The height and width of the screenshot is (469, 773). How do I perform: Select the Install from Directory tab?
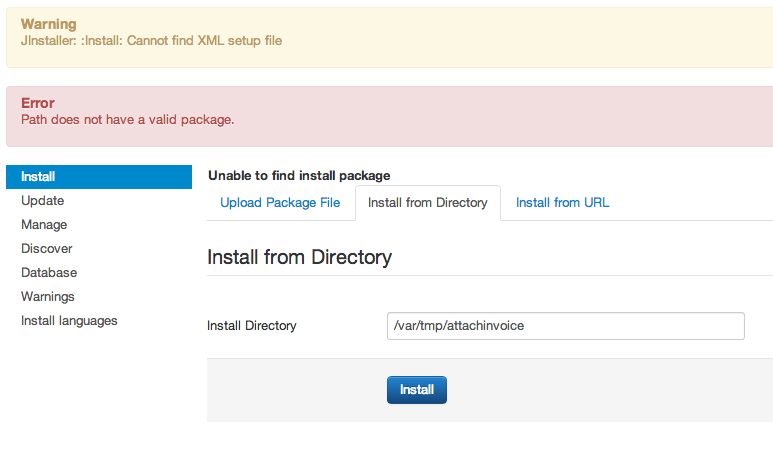[427, 203]
